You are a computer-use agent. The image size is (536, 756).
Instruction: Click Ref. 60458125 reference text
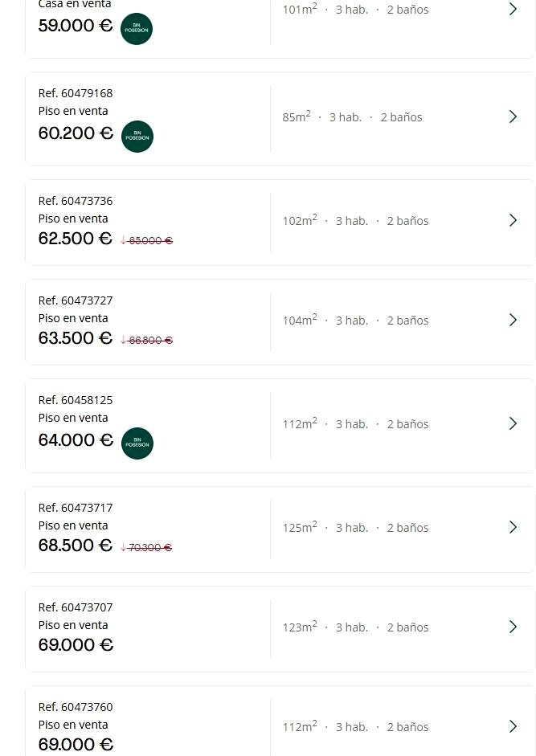pos(76,400)
